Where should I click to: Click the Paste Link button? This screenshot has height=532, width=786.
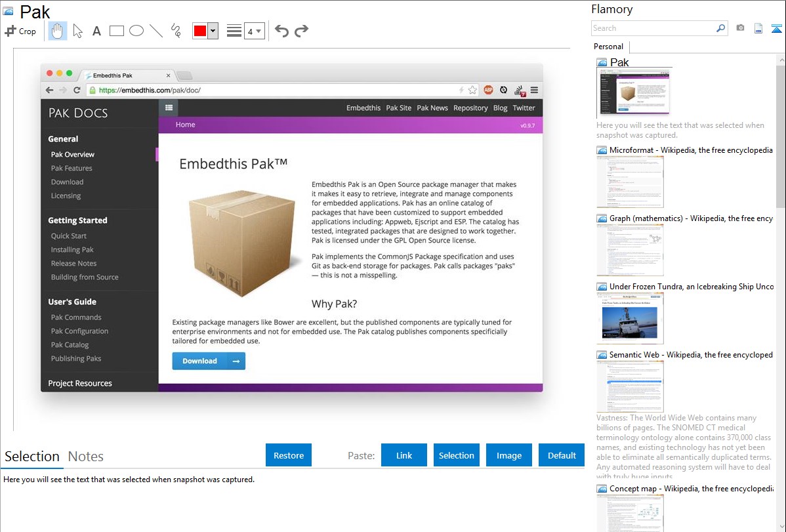pos(404,455)
